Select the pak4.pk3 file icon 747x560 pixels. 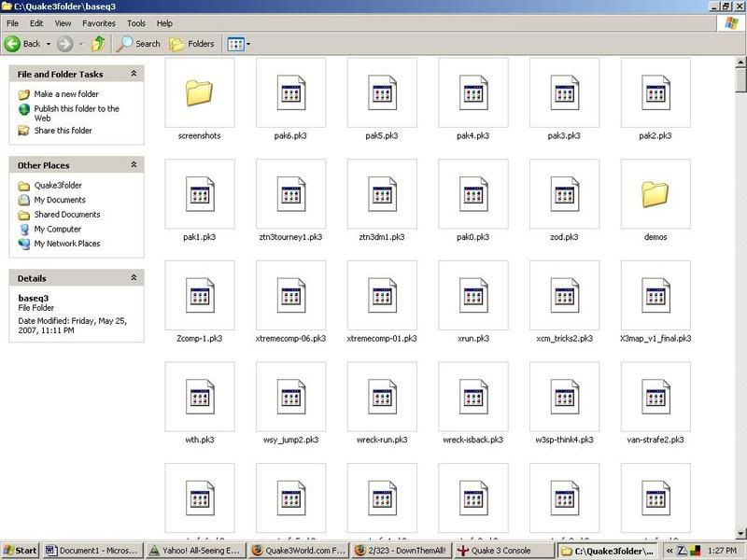coord(473,92)
